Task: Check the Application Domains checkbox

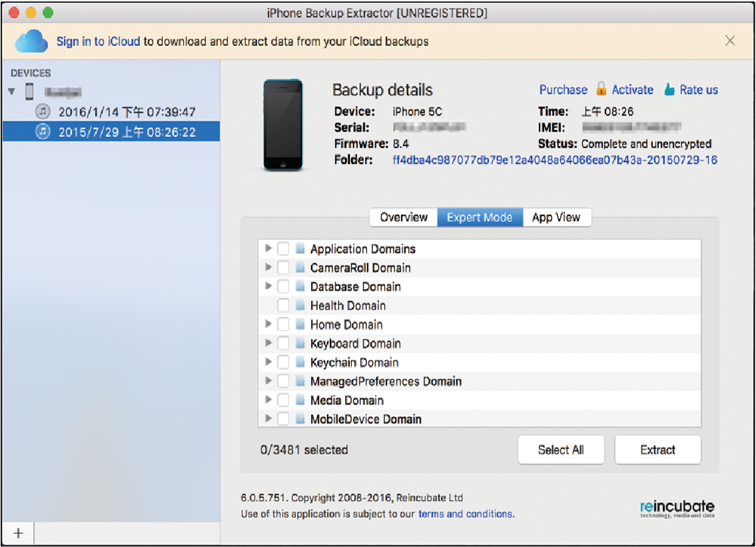Action: (x=283, y=249)
